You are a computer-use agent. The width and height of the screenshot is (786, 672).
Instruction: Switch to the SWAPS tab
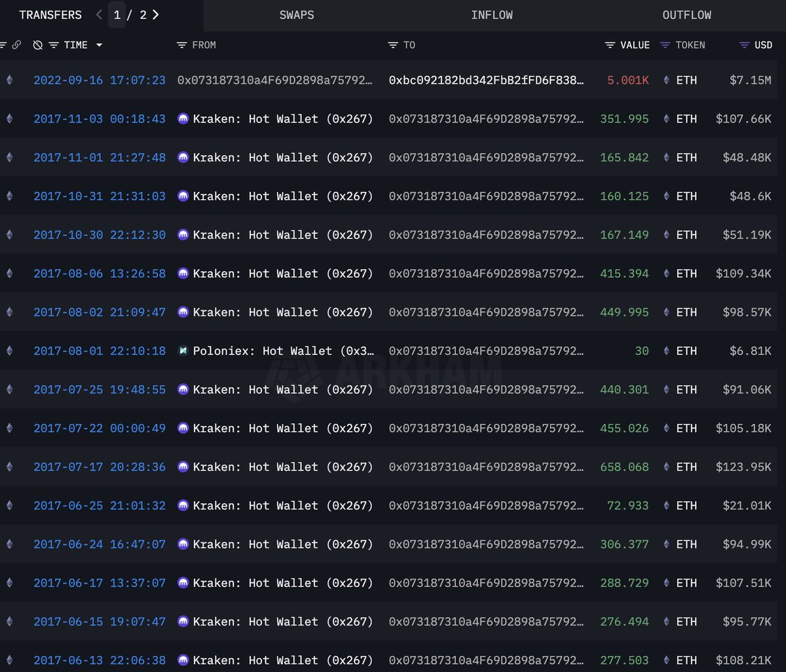[297, 14]
